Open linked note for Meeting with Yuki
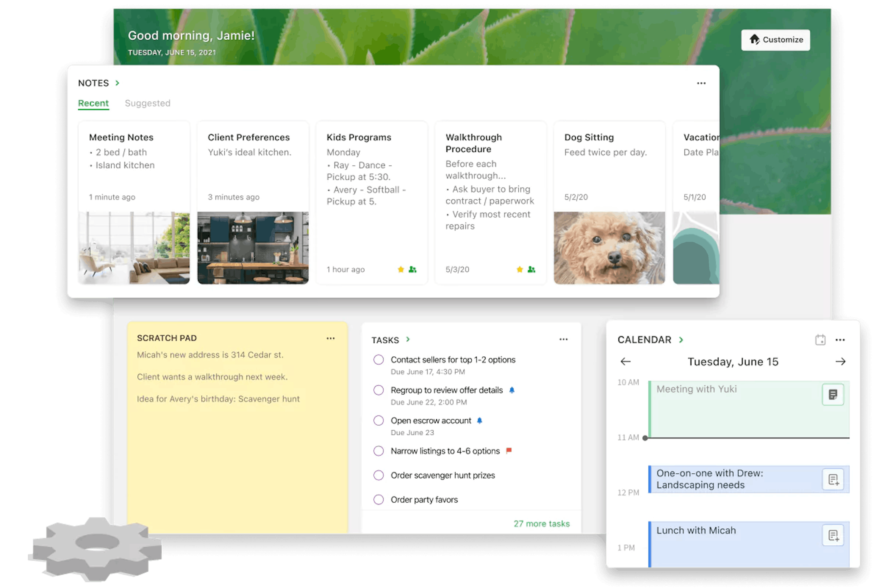Screen dimensions: 882x588 click(x=833, y=395)
